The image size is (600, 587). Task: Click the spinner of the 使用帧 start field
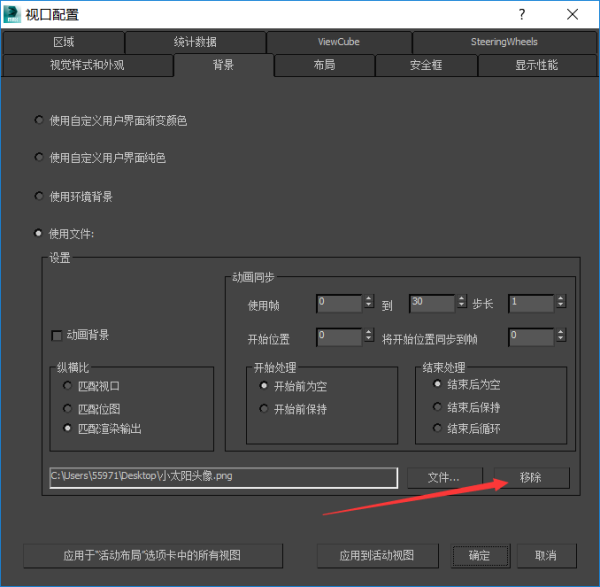(x=369, y=302)
